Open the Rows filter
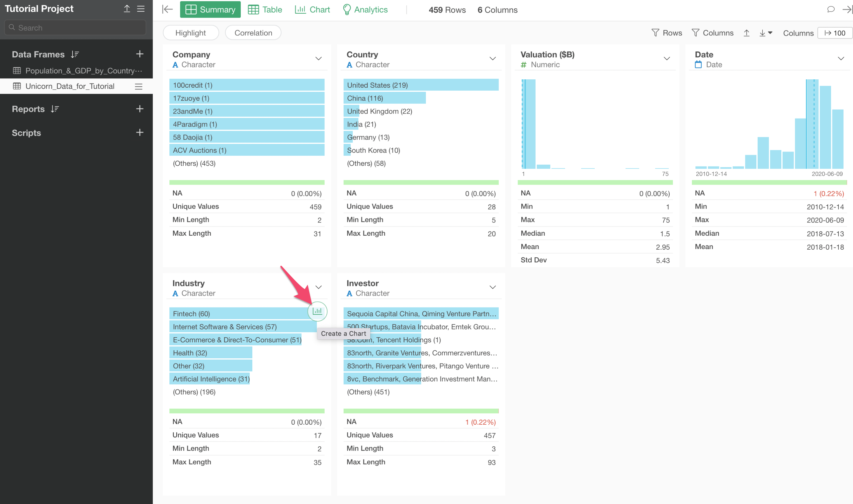The width and height of the screenshot is (853, 504). click(667, 33)
